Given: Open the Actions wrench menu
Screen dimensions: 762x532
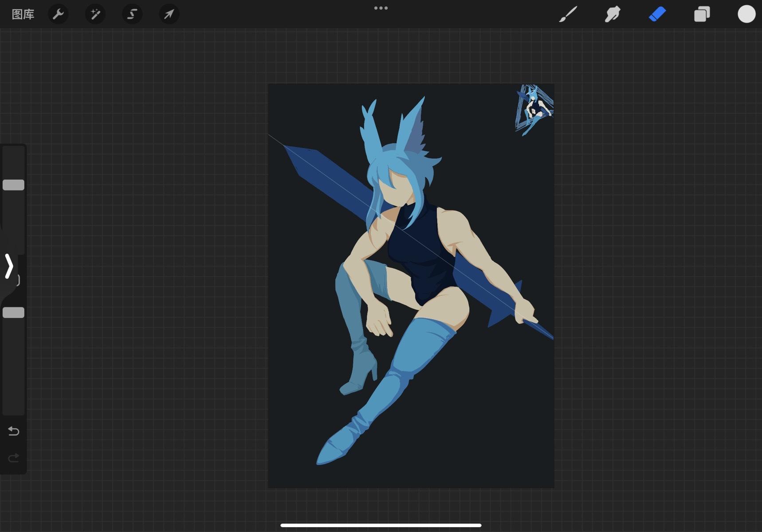Looking at the screenshot, I should coord(58,14).
